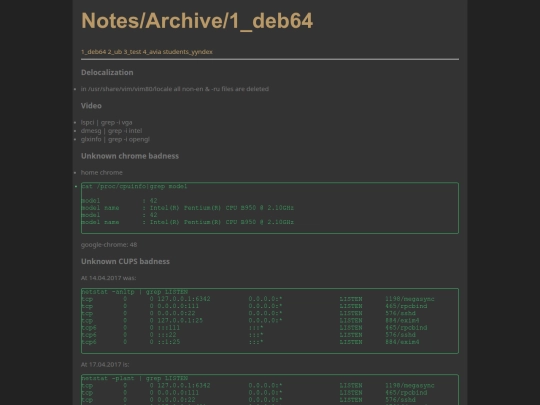
Task: Click the Delocalization heading
Action: tap(107, 72)
